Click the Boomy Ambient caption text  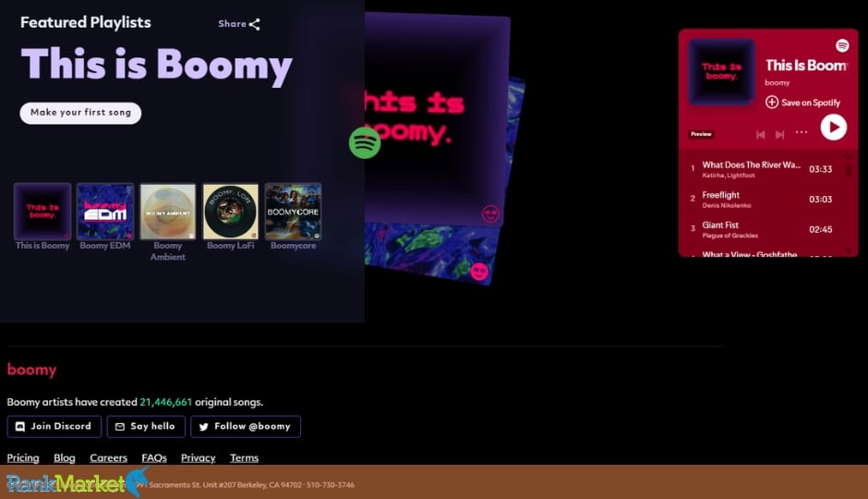click(x=168, y=250)
